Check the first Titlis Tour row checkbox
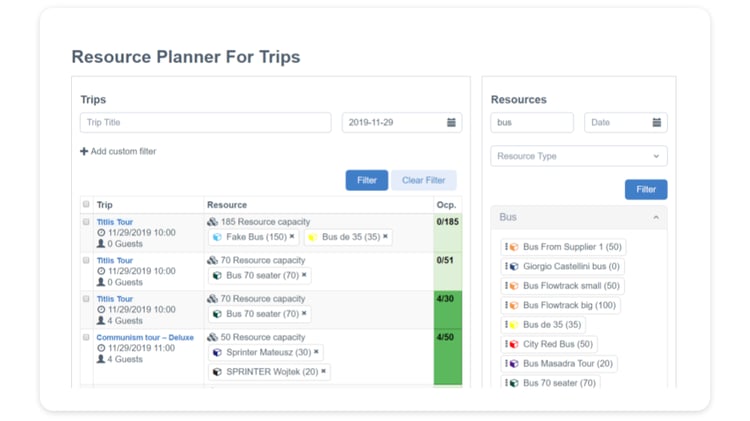Image resolution: width=750 pixels, height=421 pixels. pyautogui.click(x=86, y=222)
